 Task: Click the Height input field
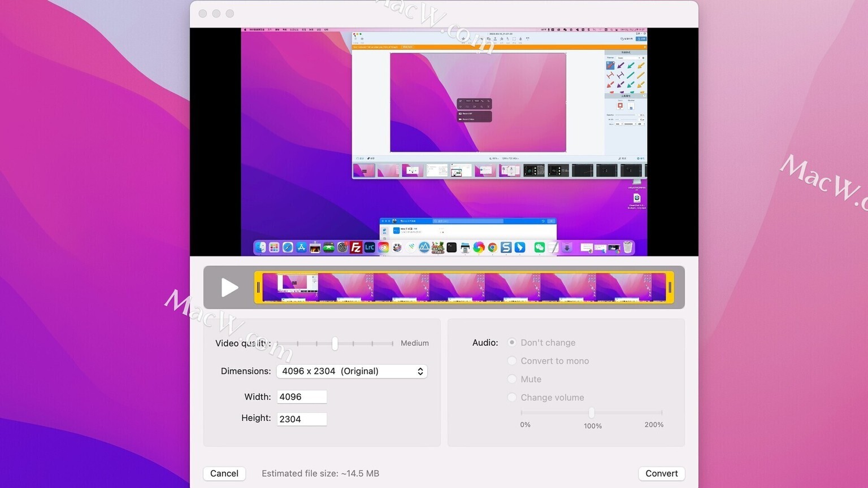pyautogui.click(x=302, y=419)
